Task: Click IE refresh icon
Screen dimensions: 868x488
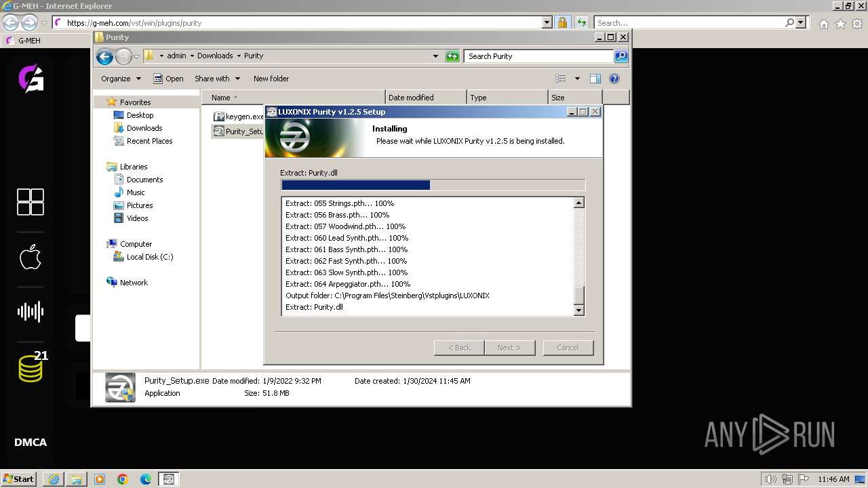Action: click(581, 22)
